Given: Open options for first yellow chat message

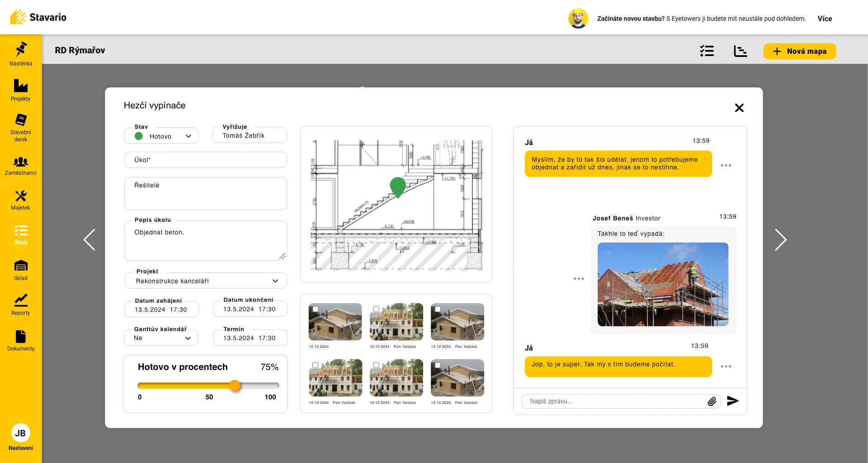Looking at the screenshot, I should pyautogui.click(x=726, y=165).
